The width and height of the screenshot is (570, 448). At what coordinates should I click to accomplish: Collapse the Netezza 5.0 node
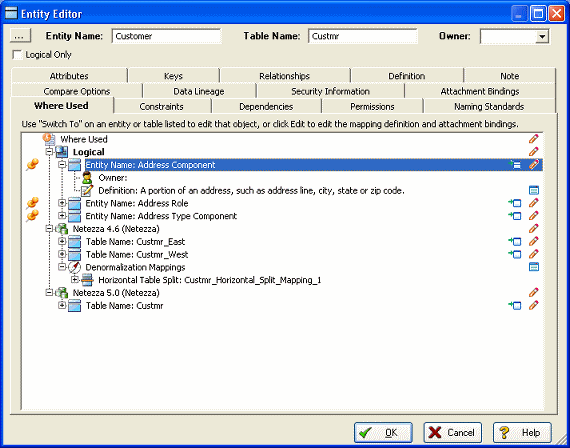tap(49, 293)
